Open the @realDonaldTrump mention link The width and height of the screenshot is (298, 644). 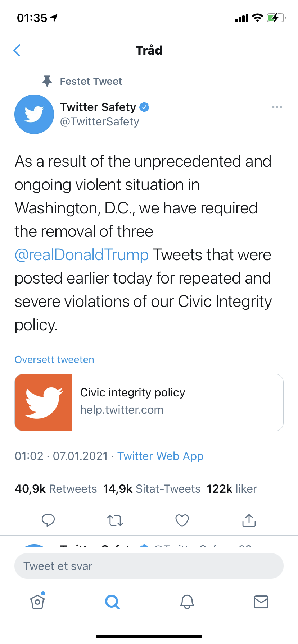(x=82, y=255)
